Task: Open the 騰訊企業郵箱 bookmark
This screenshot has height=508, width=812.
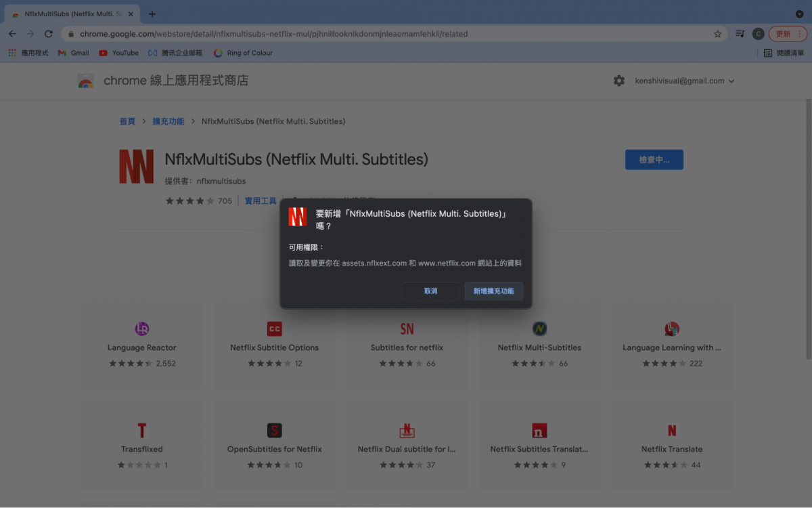Action: point(175,53)
